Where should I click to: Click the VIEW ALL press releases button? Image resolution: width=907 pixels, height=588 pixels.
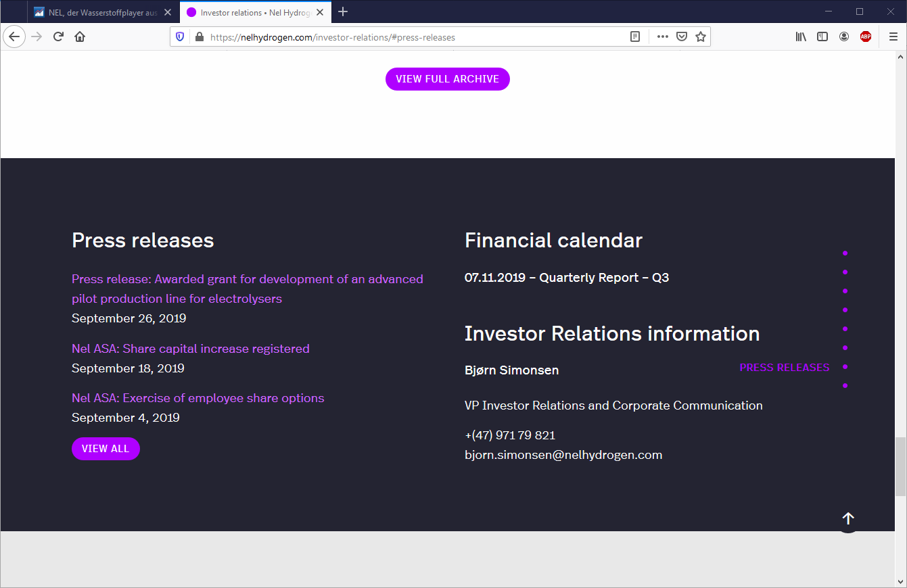[x=106, y=449]
